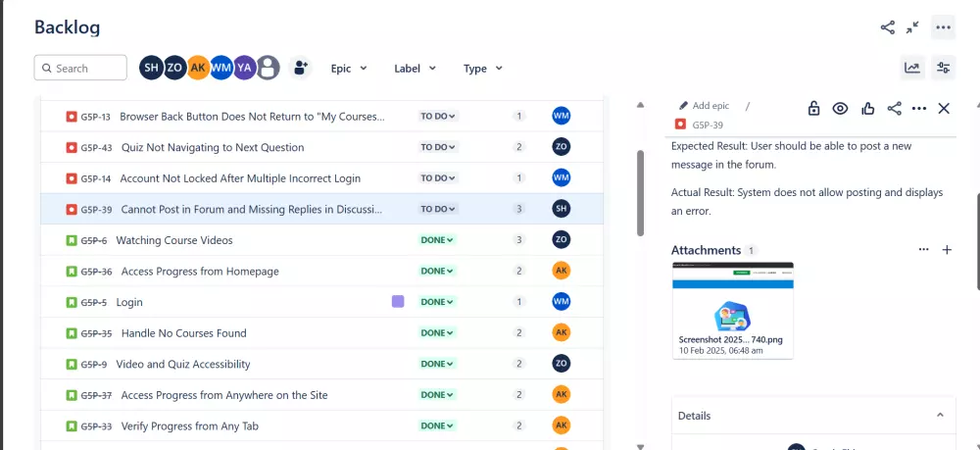
Task: Open DONE status dropdown for Verify Progress from Any Tab
Action: pyautogui.click(x=437, y=425)
